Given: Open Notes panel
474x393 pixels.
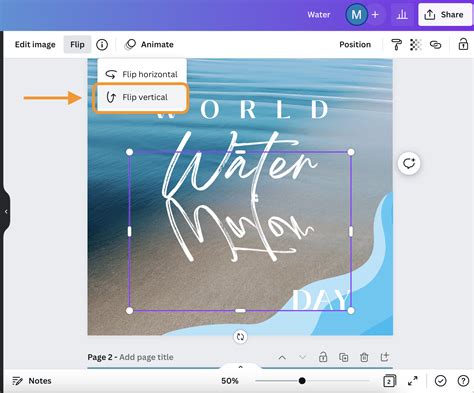Looking at the screenshot, I should tap(32, 381).
